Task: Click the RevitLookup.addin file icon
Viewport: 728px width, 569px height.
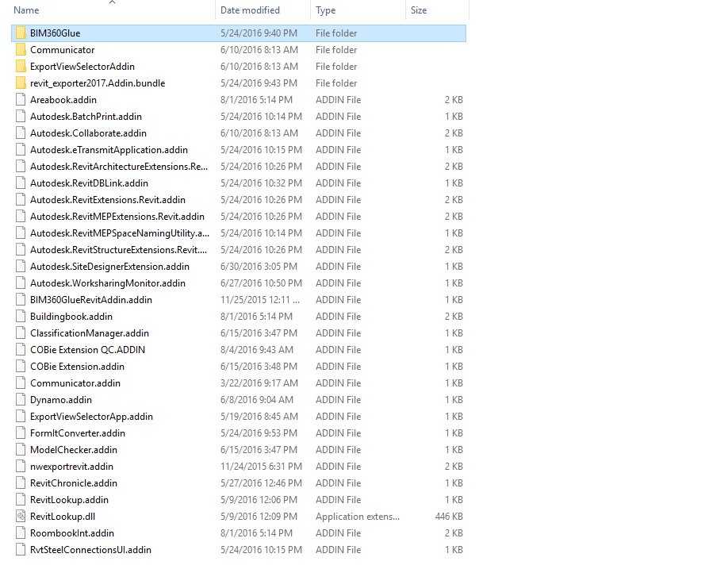Action: point(21,500)
